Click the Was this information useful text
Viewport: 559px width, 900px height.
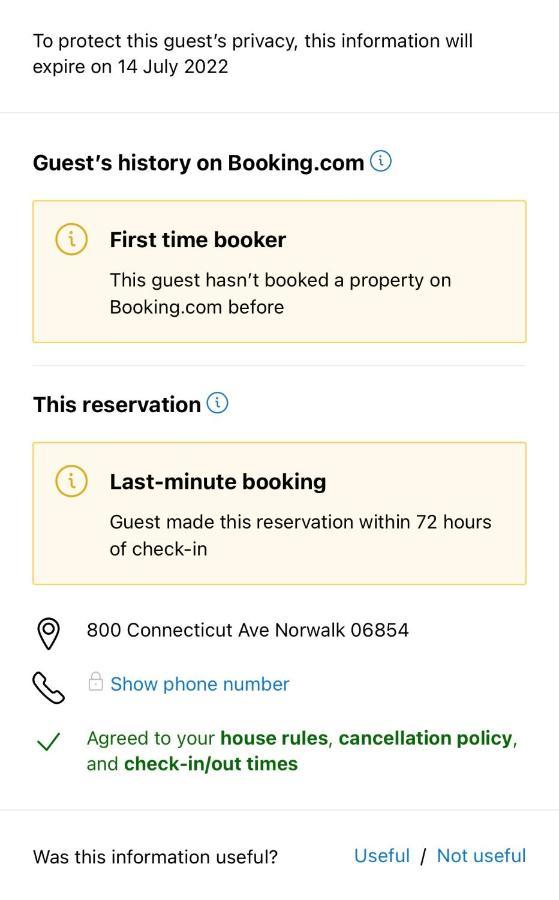point(156,856)
